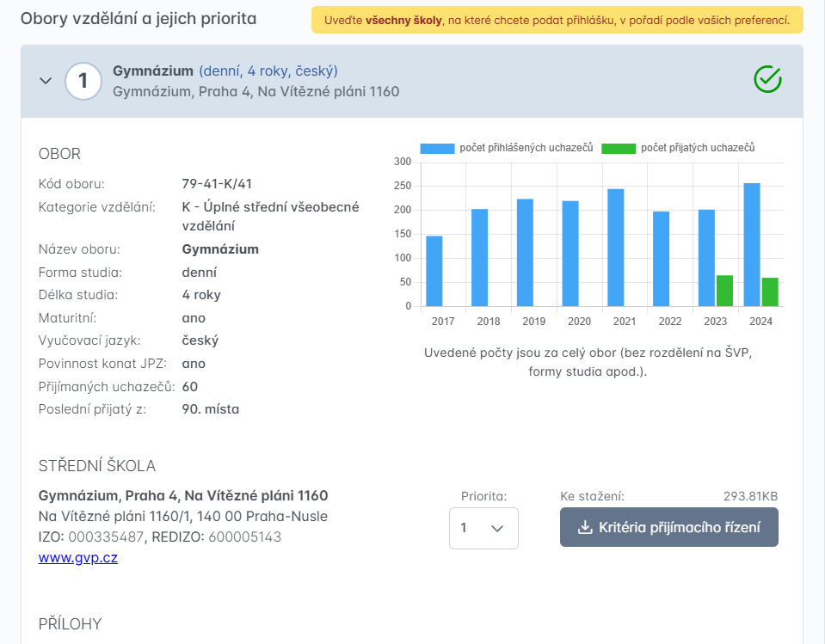
Task: Click the 'počet přihlášených uchazečů' legend label
Action: (x=526, y=149)
